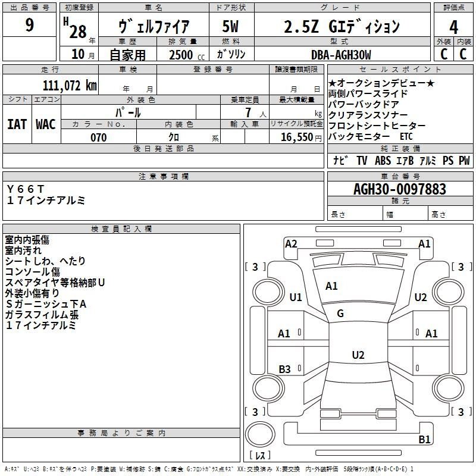Click the IAT shift type cell

coord(17,124)
